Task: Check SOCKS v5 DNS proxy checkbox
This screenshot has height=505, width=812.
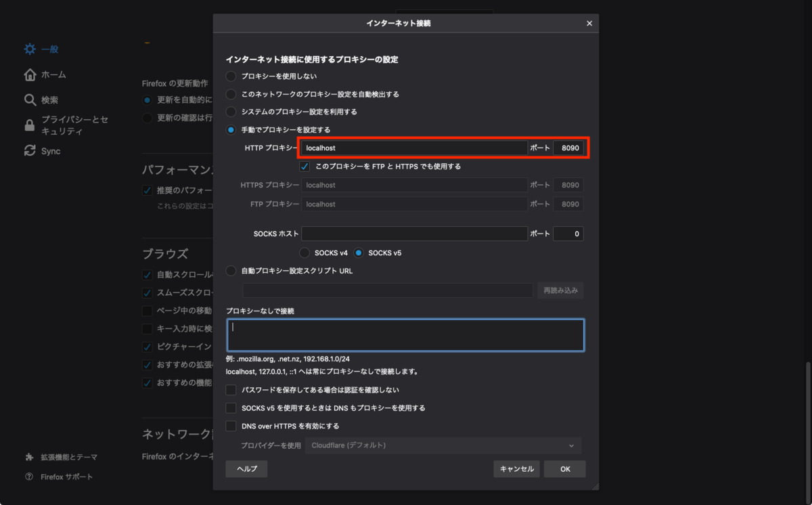Action: coord(231,408)
